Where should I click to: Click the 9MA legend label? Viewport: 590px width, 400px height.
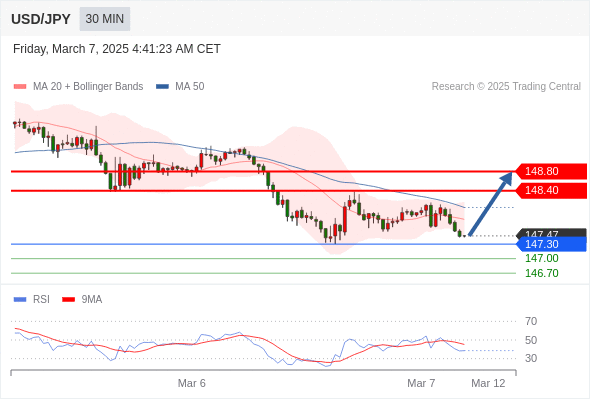point(92,300)
